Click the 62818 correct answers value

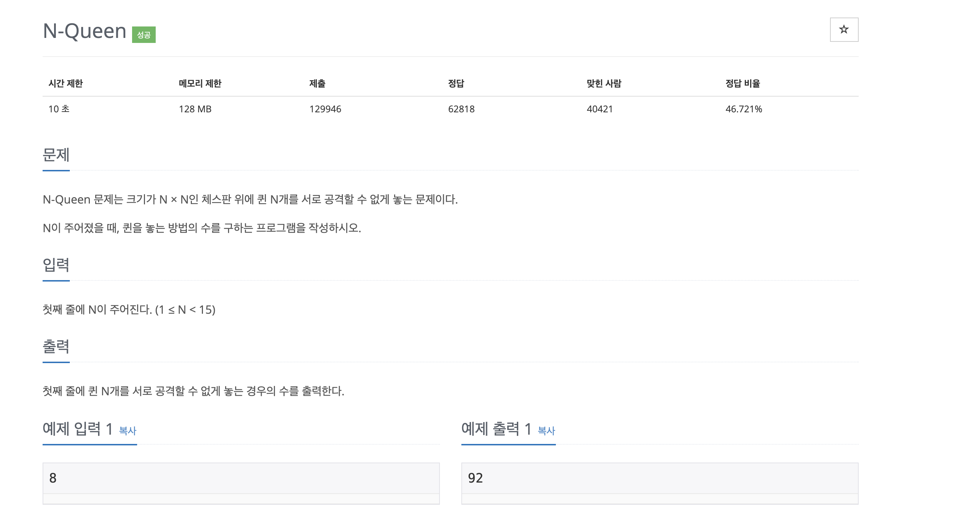coord(461,109)
